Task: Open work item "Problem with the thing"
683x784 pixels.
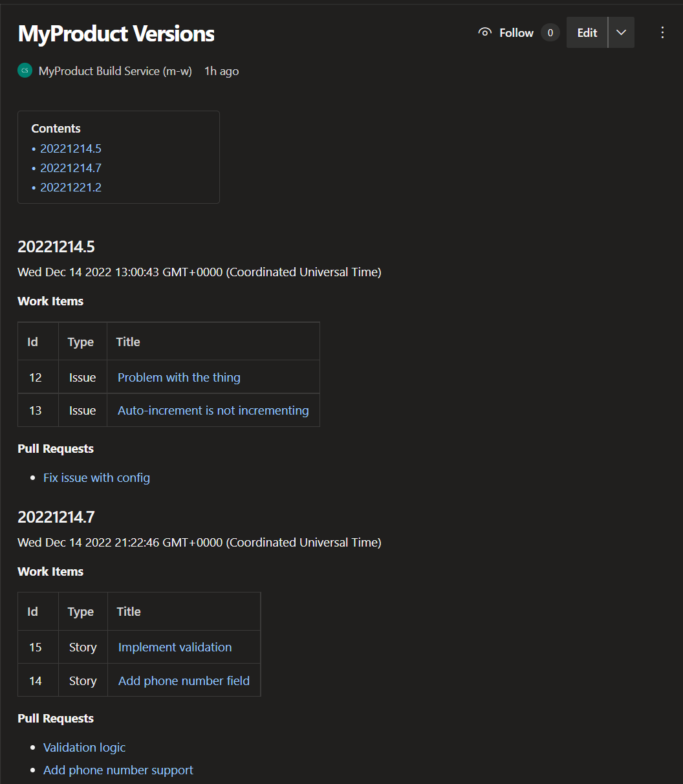Action: point(179,378)
